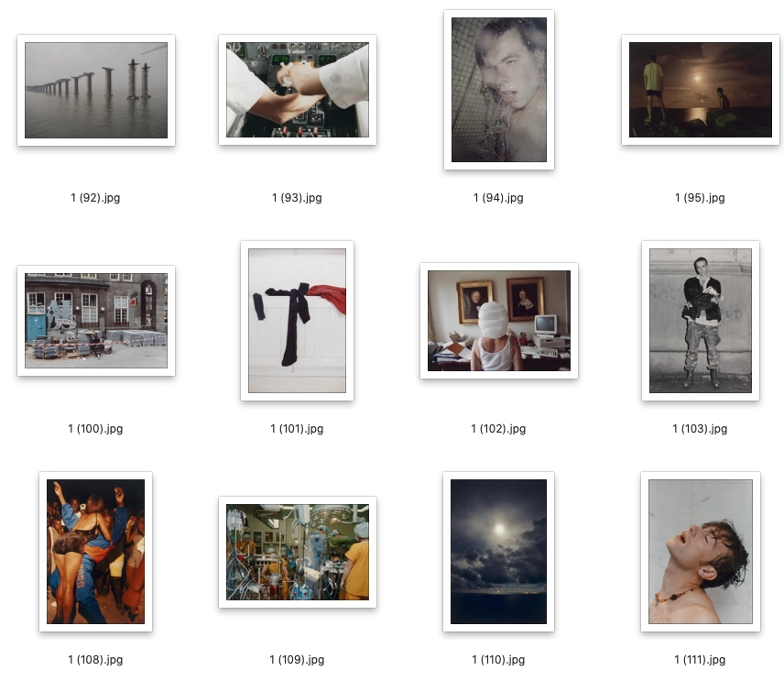Screen dimensions: 784x681
Task: Click the cockpit hands photo thumbnail
Action: click(x=298, y=90)
